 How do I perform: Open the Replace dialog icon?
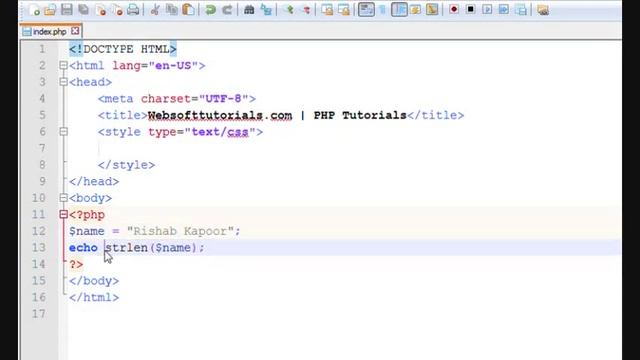tap(266, 9)
